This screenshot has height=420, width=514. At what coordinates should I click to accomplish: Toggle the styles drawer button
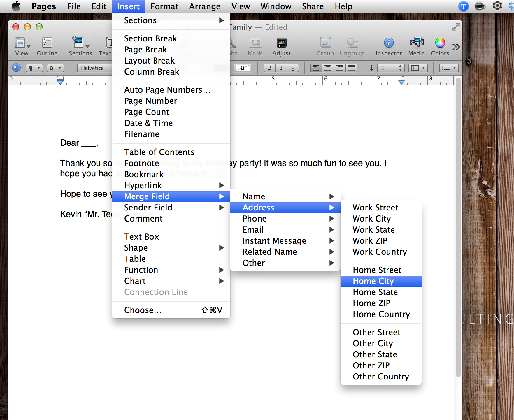click(16, 68)
